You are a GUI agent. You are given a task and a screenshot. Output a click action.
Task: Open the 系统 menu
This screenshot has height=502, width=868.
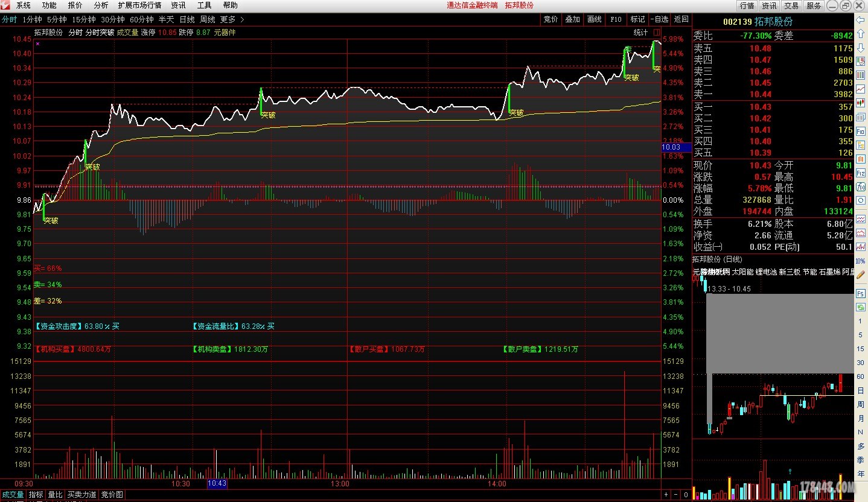point(23,5)
